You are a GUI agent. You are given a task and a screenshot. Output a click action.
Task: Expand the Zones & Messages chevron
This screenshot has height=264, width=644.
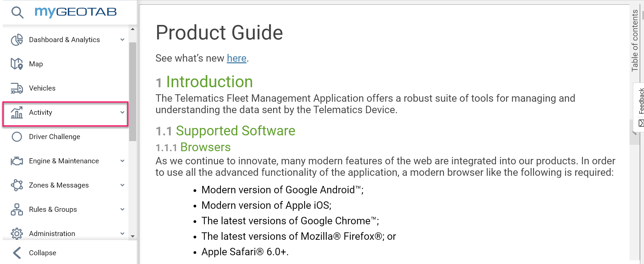122,185
